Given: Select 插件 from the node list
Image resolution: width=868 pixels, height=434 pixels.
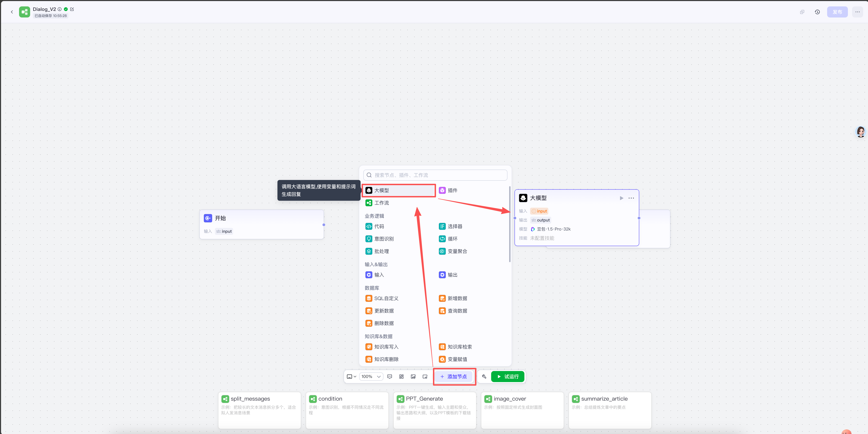Looking at the screenshot, I should point(452,190).
